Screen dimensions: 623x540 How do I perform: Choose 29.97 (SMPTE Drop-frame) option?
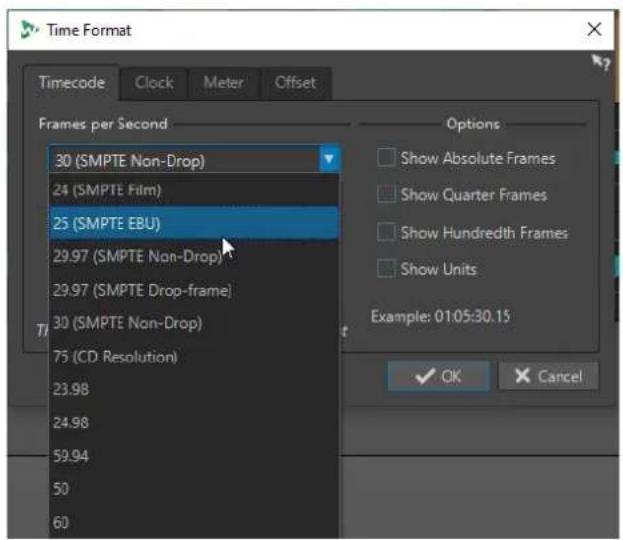coord(194,290)
